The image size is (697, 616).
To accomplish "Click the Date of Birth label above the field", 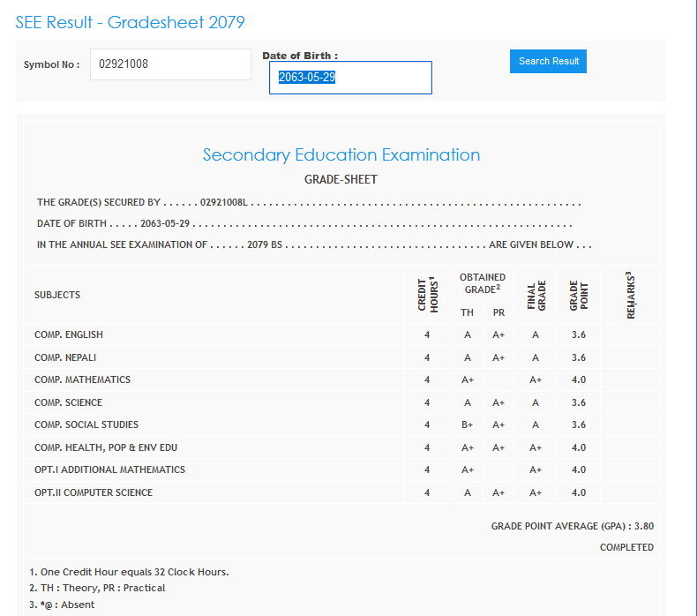I will 300,56.
